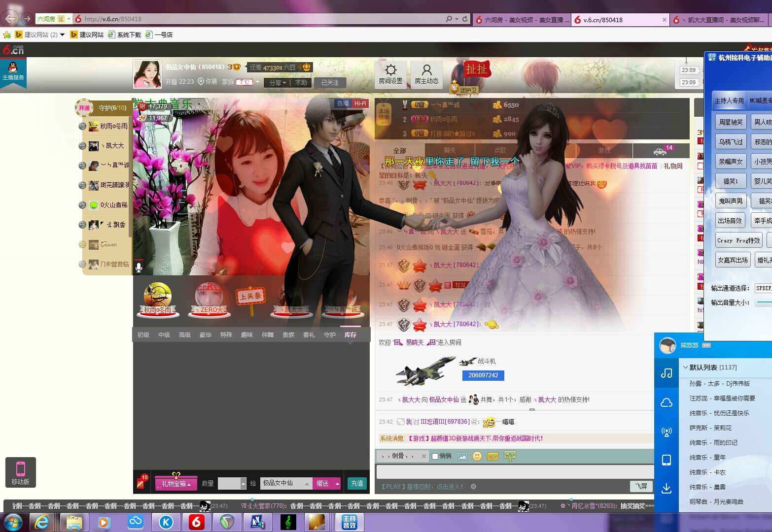This screenshot has height=532, width=772.
Task: Click the chat message input field
Action: point(515,472)
